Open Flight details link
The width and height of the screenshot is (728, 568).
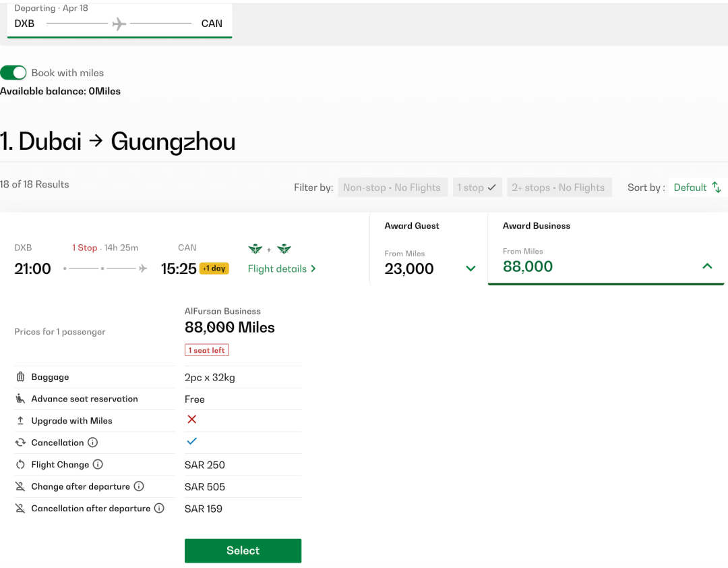click(x=282, y=268)
